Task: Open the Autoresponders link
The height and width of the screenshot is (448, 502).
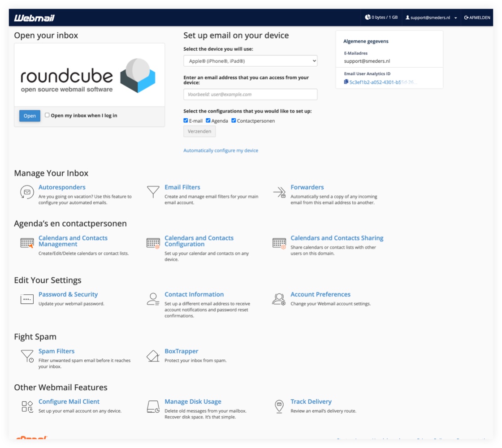Action: point(62,187)
